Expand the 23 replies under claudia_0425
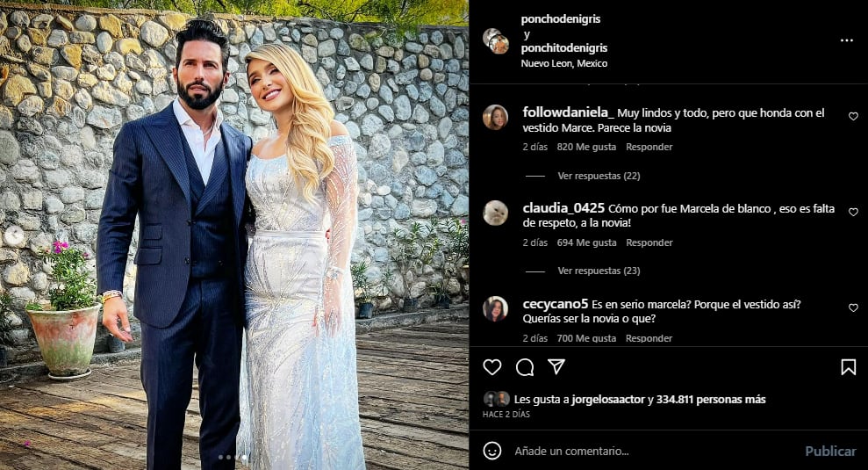Screen dimensions: 868x470 (x=599, y=271)
